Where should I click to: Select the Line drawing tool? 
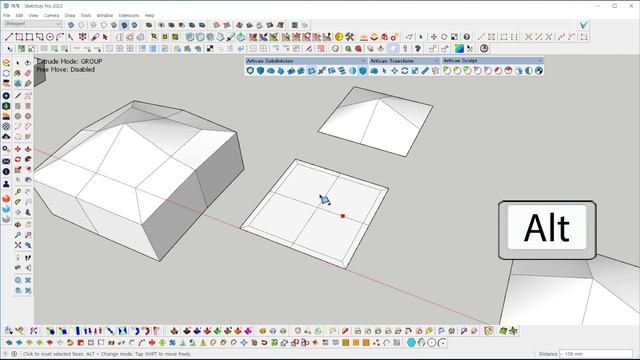pyautogui.click(x=9, y=37)
